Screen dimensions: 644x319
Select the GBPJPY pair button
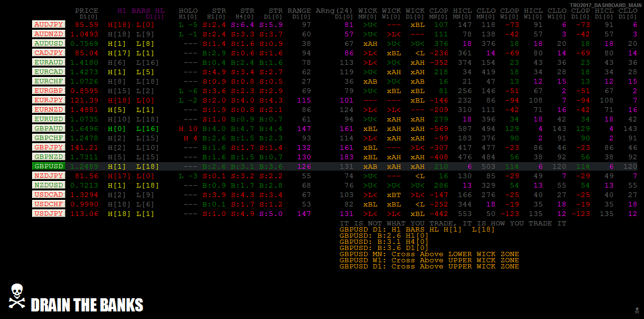48,147
